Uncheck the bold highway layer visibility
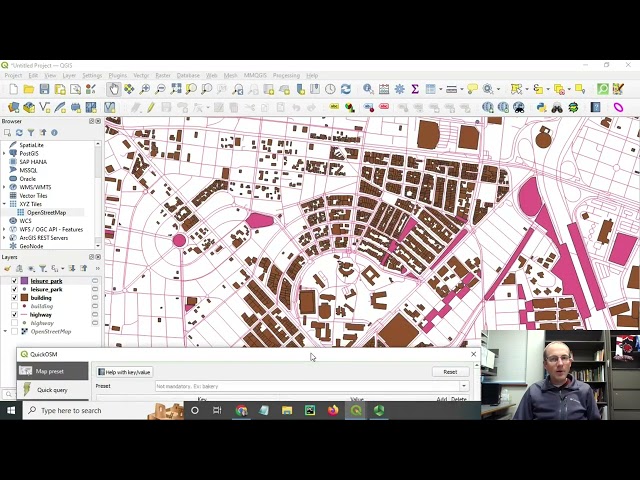This screenshot has width=640, height=480. [x=14, y=315]
